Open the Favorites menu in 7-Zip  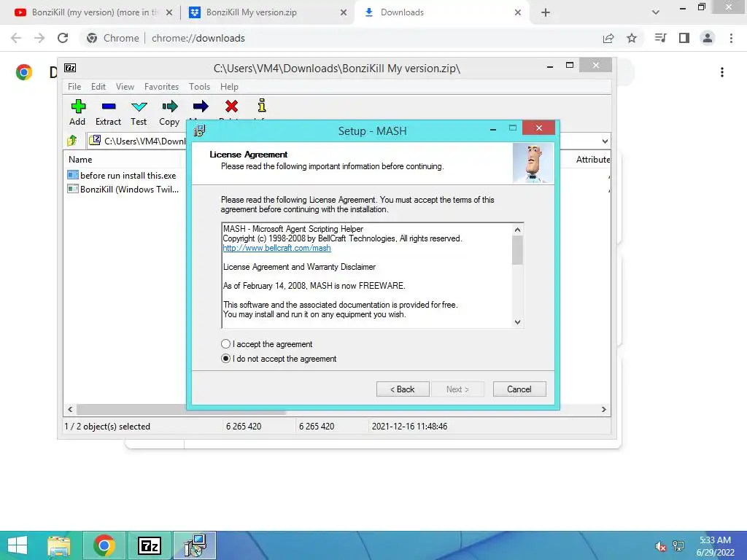coord(161,87)
